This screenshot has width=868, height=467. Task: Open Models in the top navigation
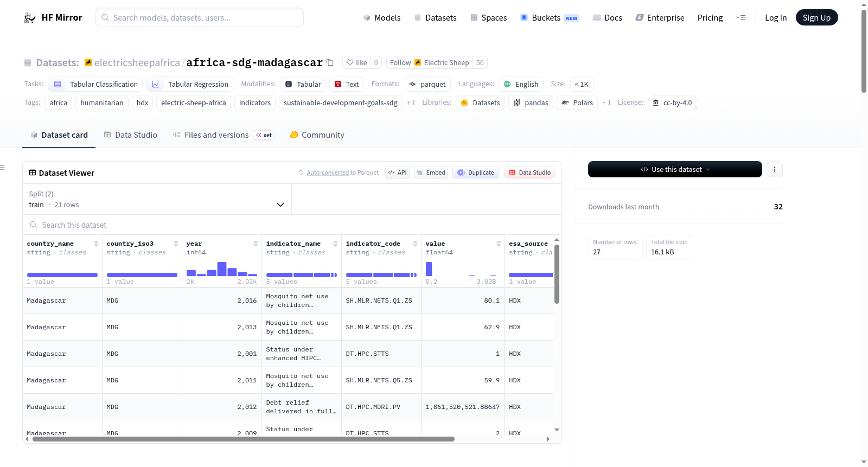[x=382, y=18]
